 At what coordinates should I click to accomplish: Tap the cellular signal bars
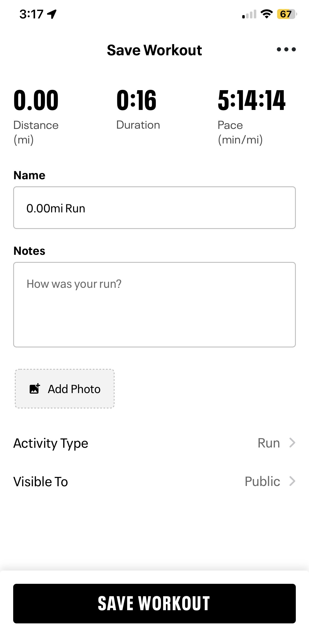pos(249,14)
